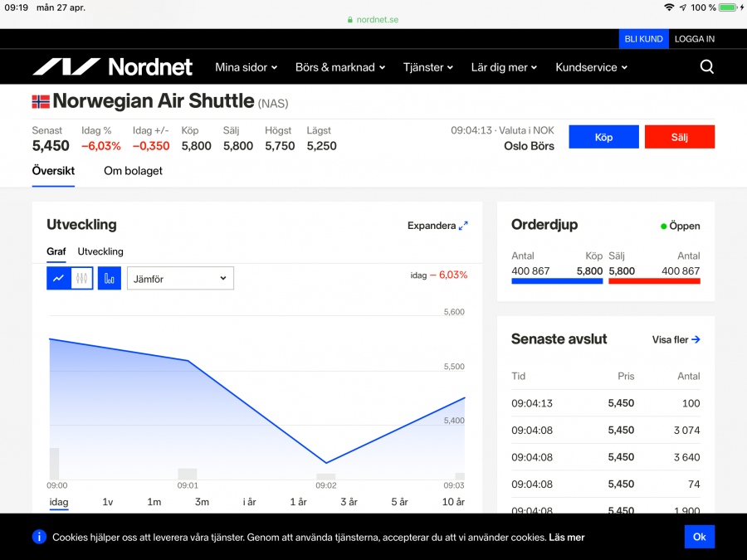Click the Visa fler arrow
Screen dimensions: 747x560
tap(696, 339)
